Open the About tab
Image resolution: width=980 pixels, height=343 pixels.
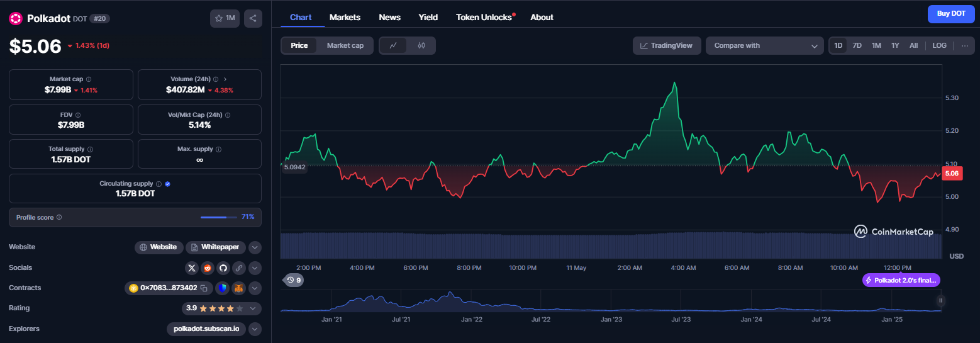542,17
